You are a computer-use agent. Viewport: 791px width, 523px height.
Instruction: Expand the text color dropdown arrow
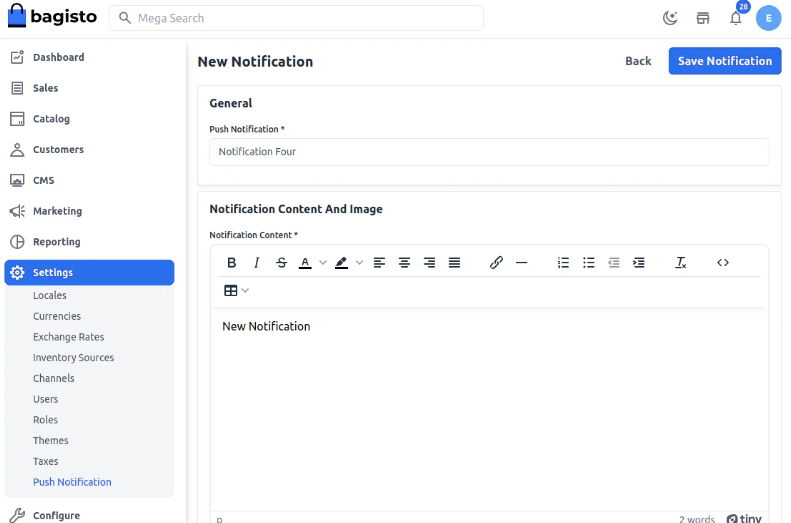[323, 263]
